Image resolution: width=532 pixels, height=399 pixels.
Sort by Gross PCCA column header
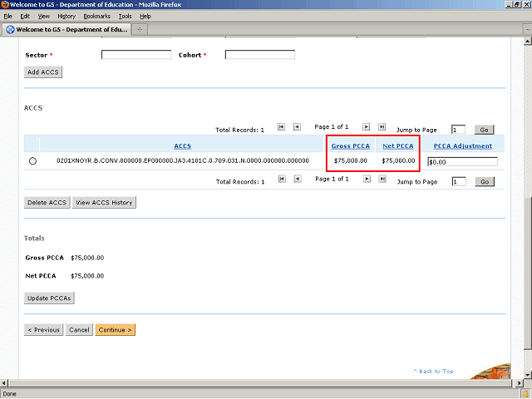[351, 146]
